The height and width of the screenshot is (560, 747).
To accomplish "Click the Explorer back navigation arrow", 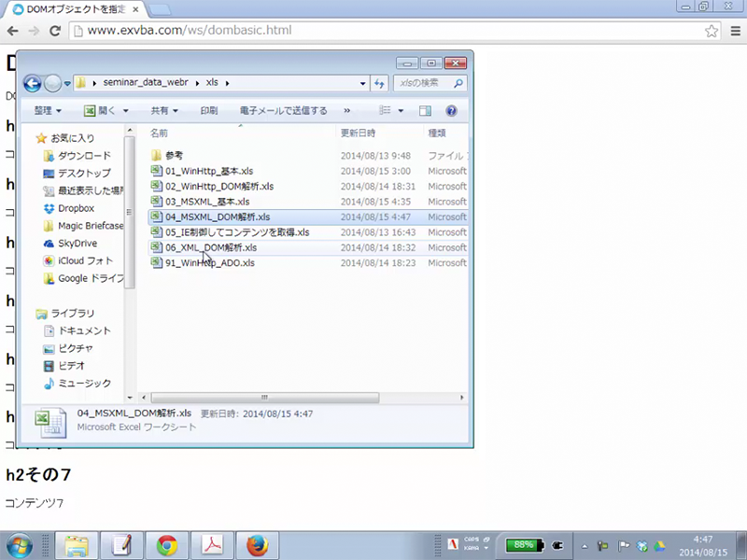I will 32,83.
